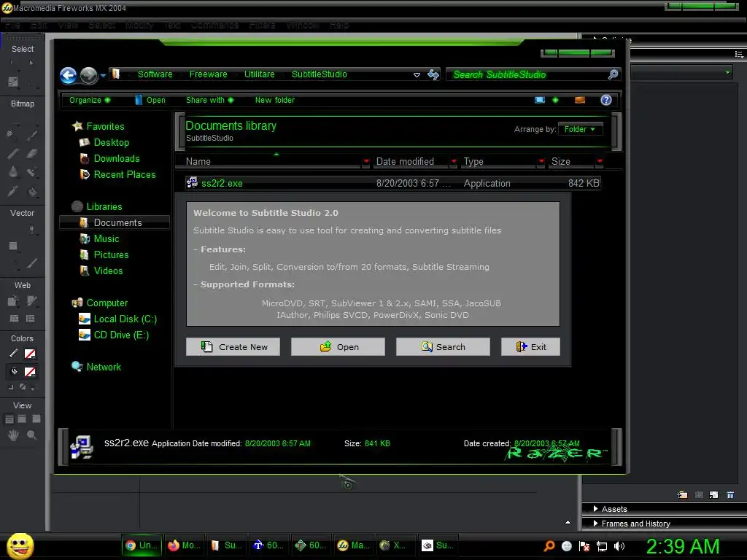747x560 pixels.
Task: Click the Exit button
Action: (531, 346)
